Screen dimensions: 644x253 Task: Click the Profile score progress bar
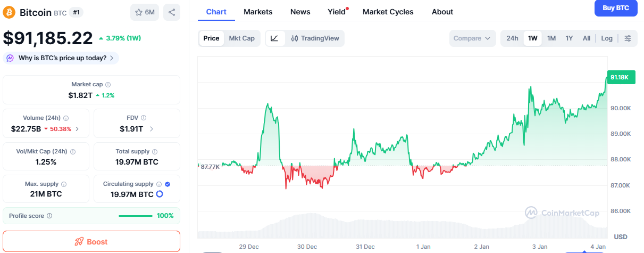[x=136, y=216]
